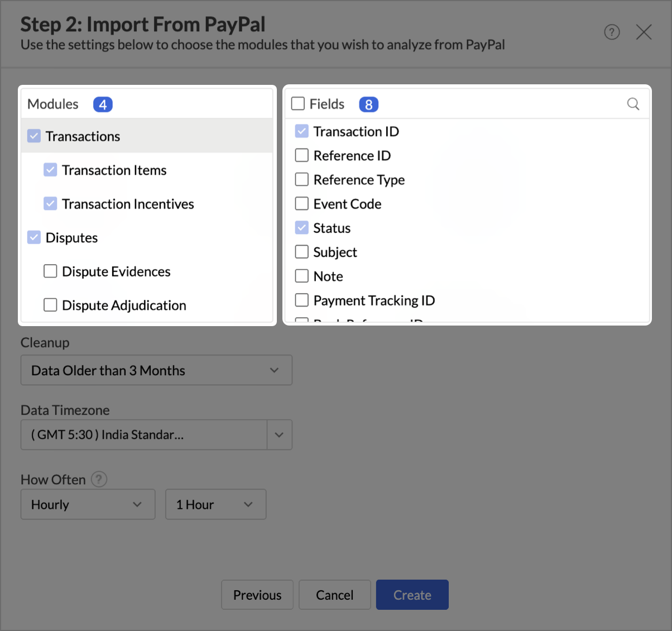Screen dimensions: 672x631
Task: Check the Reference ID field
Action: pos(302,155)
